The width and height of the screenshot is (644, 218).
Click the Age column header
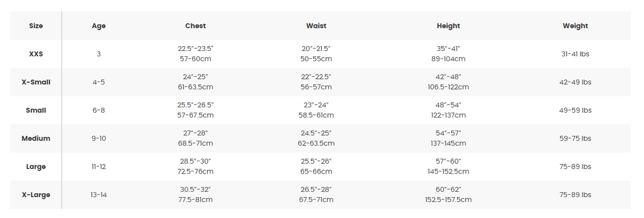point(99,26)
